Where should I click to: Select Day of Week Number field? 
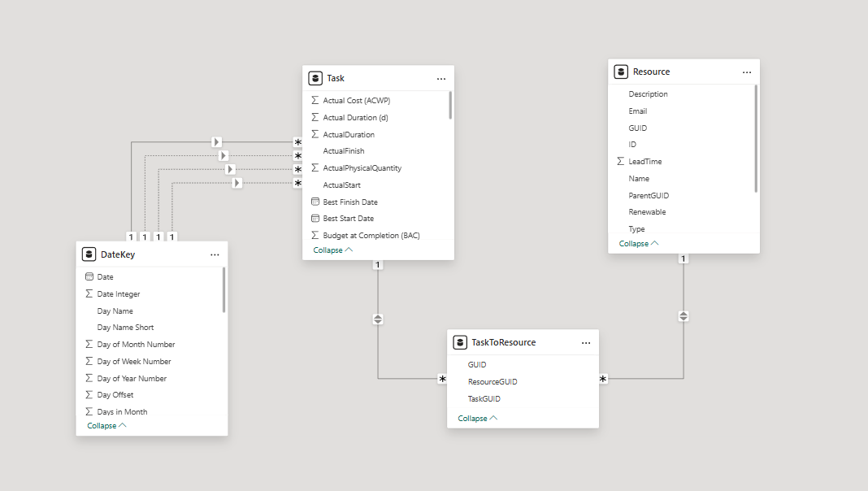click(134, 362)
